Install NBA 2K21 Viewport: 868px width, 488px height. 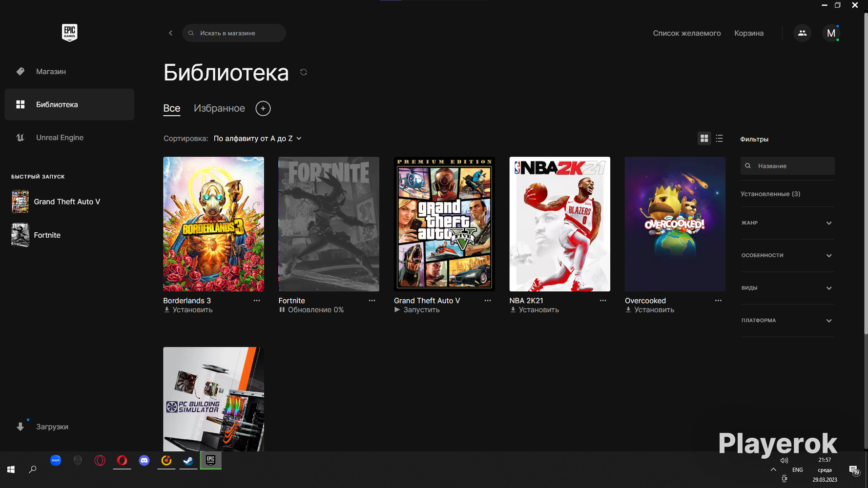tap(534, 310)
